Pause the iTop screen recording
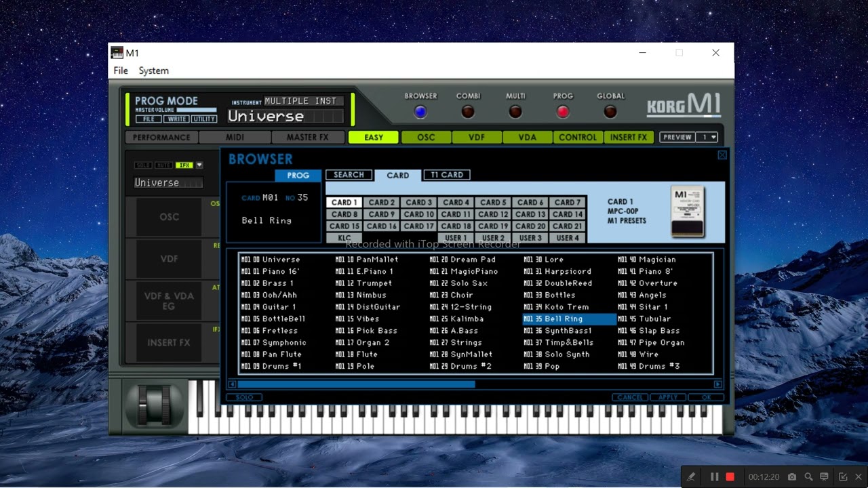This screenshot has width=868, height=488. [714, 477]
